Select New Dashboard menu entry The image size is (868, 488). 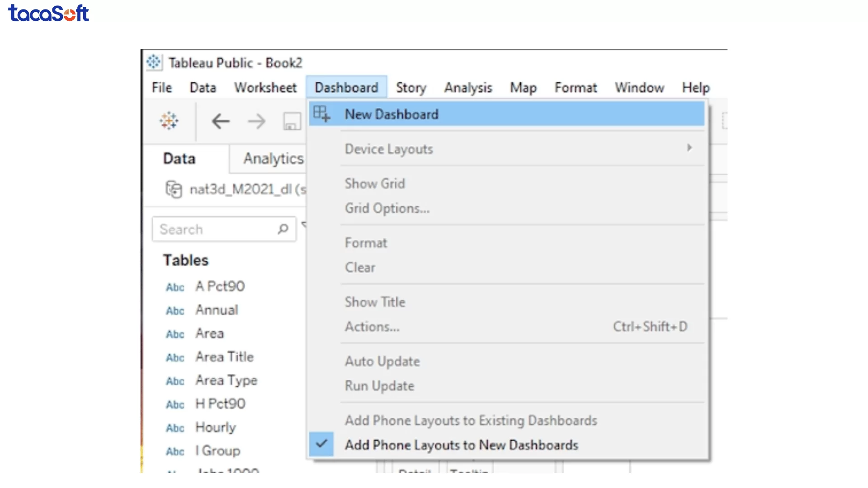tap(392, 114)
